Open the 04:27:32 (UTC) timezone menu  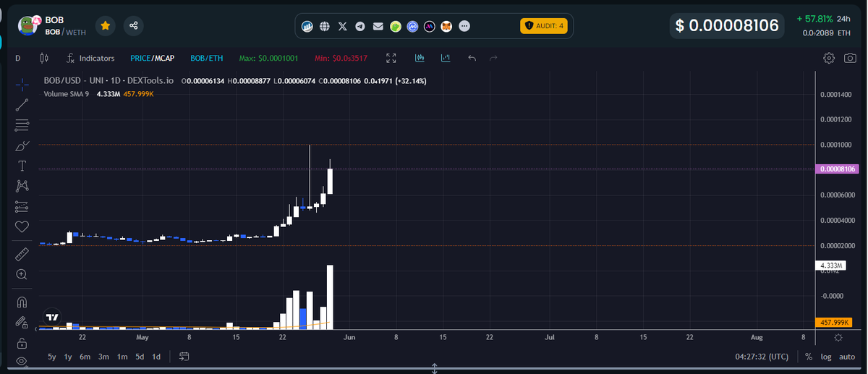click(762, 357)
